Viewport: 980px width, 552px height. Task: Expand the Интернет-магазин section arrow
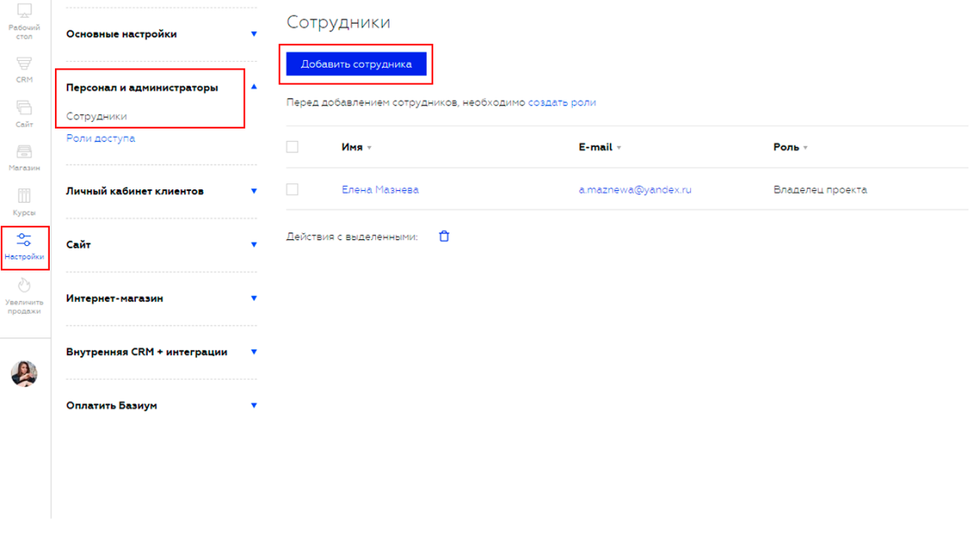tap(253, 298)
